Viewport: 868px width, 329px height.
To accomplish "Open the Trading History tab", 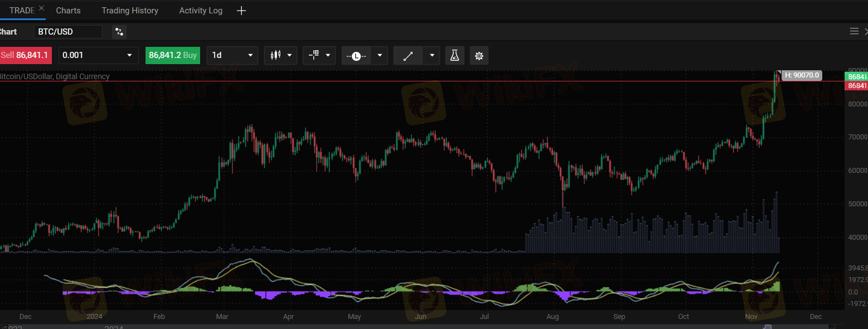I will point(130,11).
